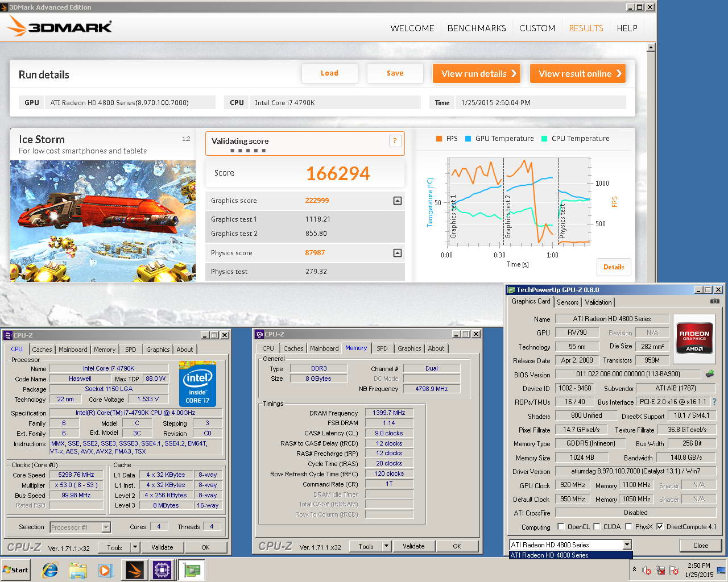This screenshot has height=582, width=728.
Task: Collapse the Graphics score section
Action: 398,201
